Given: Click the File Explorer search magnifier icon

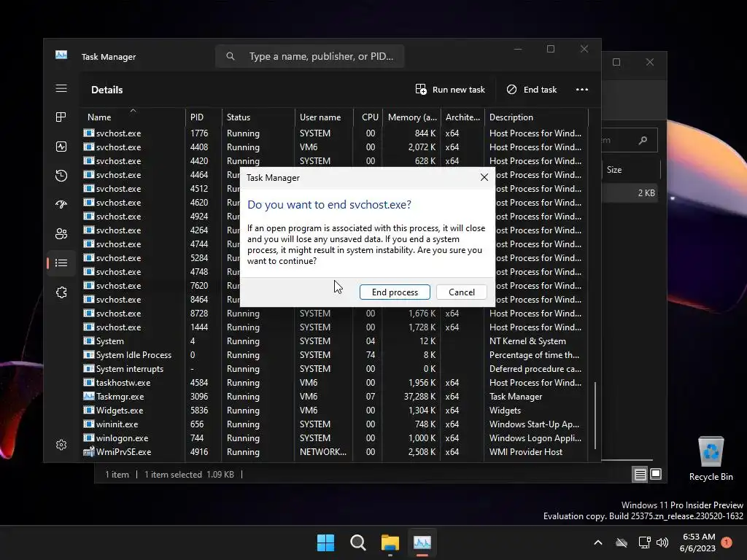Looking at the screenshot, I should click(643, 141).
